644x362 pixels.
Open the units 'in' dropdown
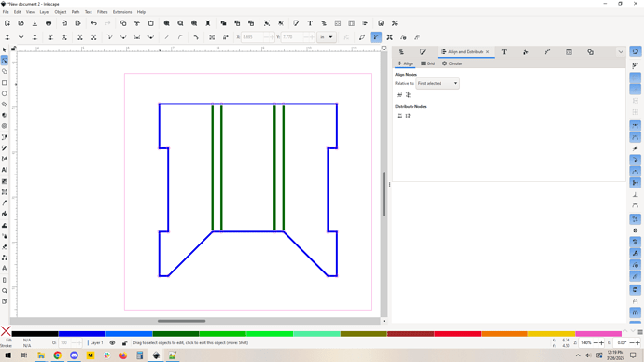pyautogui.click(x=327, y=37)
